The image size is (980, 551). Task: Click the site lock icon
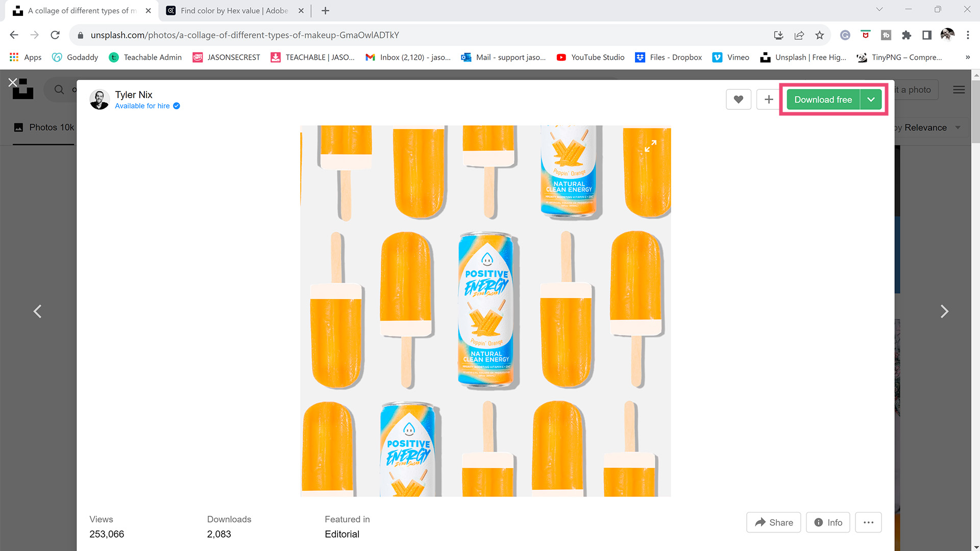point(80,35)
